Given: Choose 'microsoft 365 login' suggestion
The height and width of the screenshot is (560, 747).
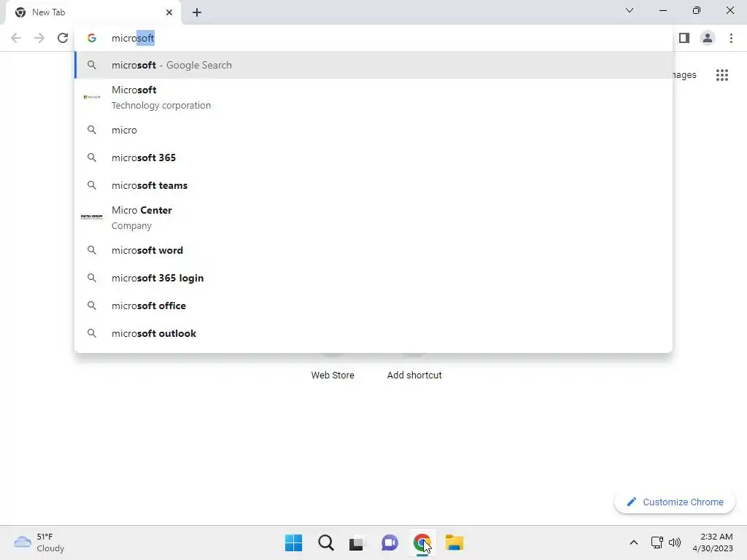Looking at the screenshot, I should pos(373,278).
